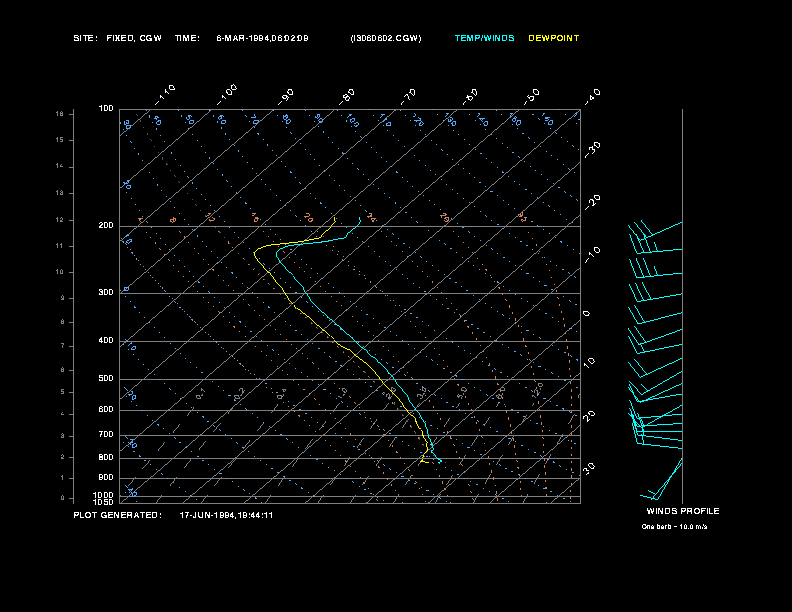Click the '1050' pressure level label

click(x=104, y=502)
